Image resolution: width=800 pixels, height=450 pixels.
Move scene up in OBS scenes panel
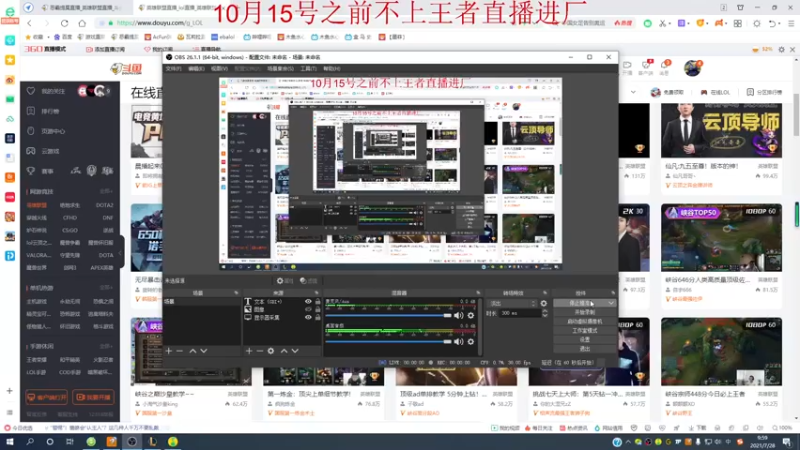point(192,351)
